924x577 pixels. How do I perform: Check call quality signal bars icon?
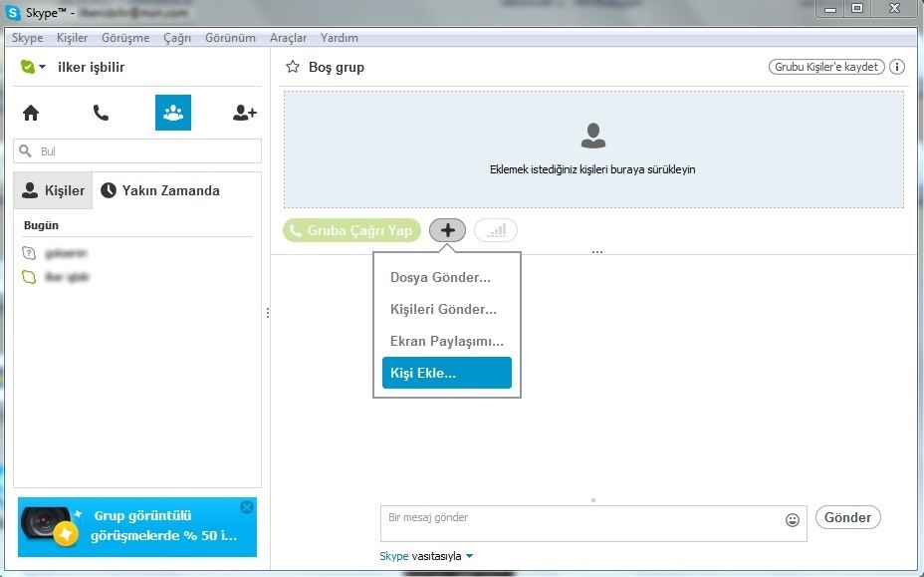pyautogui.click(x=496, y=230)
